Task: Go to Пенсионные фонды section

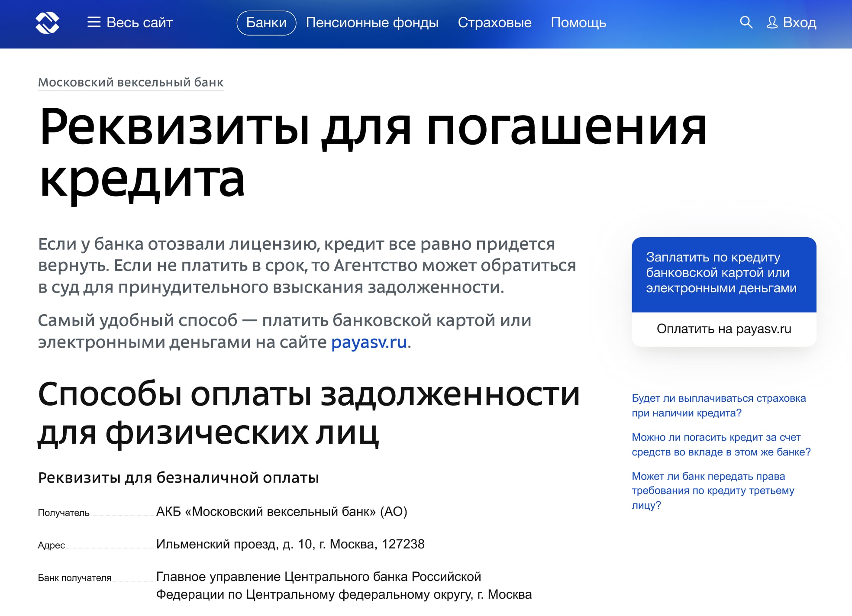Action: click(x=372, y=23)
